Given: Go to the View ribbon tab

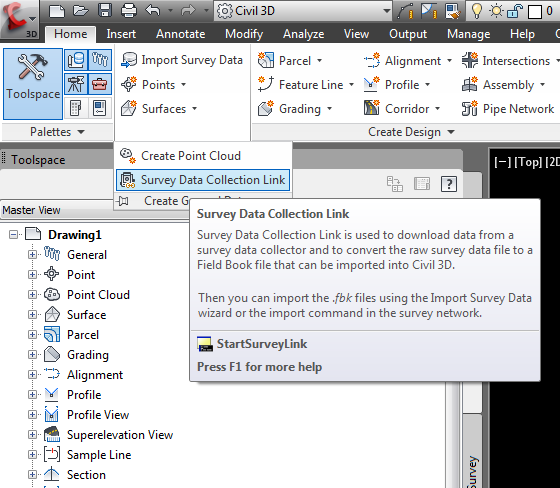Looking at the screenshot, I should (356, 34).
